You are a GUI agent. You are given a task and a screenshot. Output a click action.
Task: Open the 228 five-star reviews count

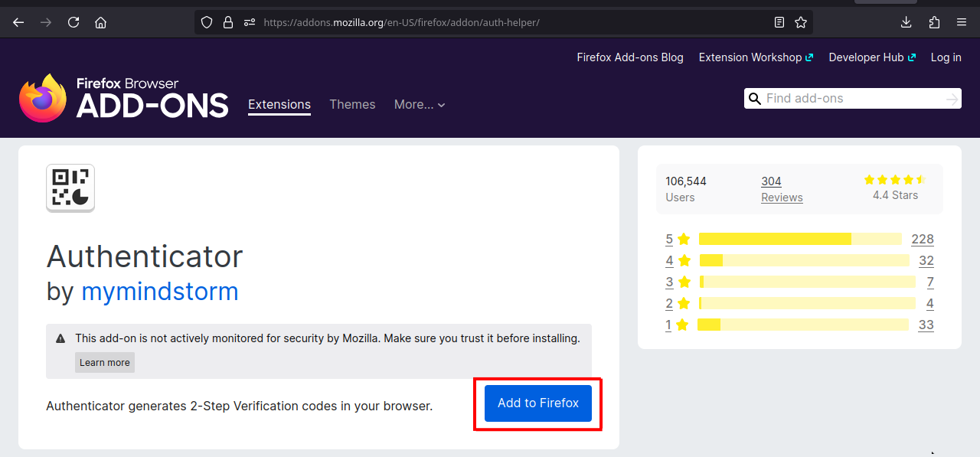tap(923, 239)
